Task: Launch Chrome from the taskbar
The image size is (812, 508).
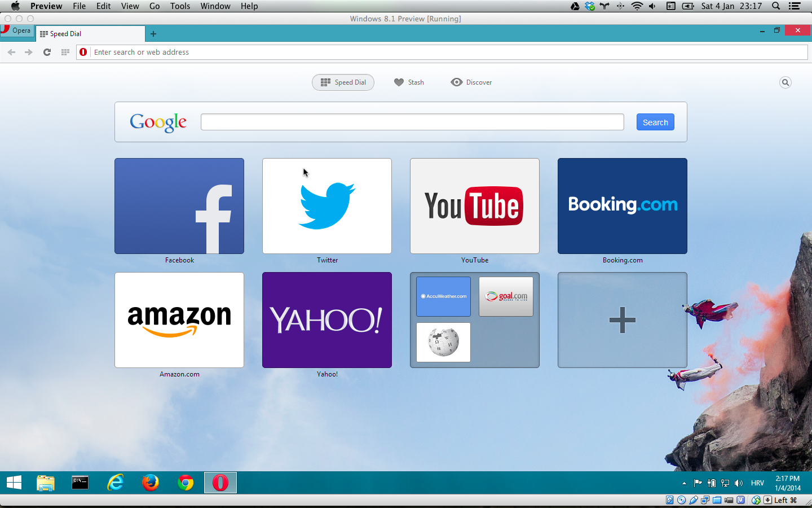Action: (x=186, y=483)
